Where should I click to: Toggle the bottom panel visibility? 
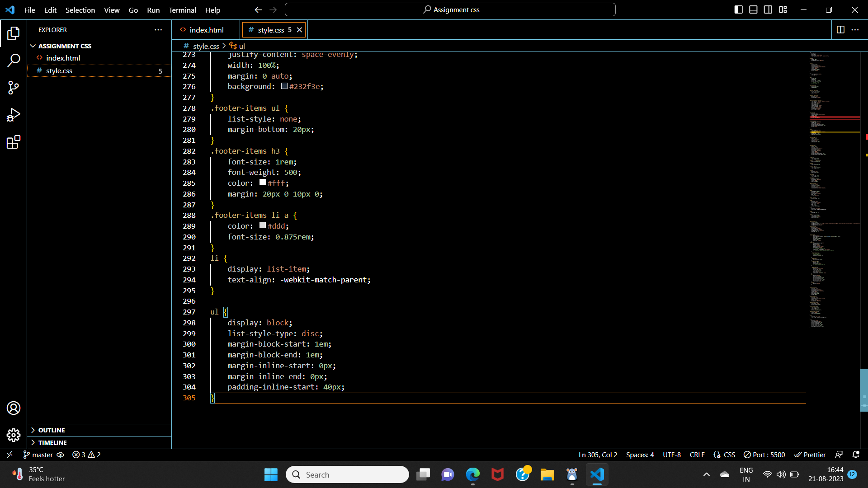[x=753, y=9]
